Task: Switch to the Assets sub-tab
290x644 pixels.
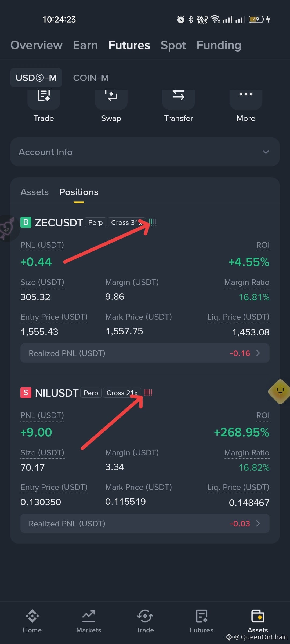Action: (x=35, y=192)
